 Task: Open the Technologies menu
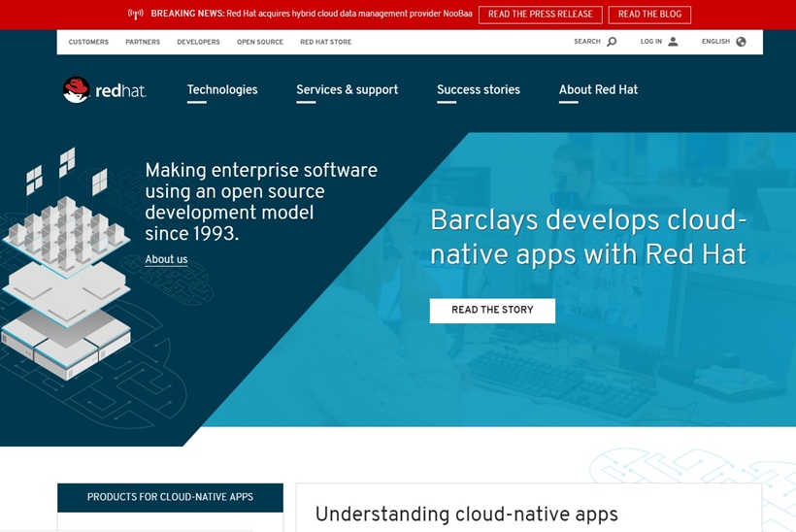222,90
